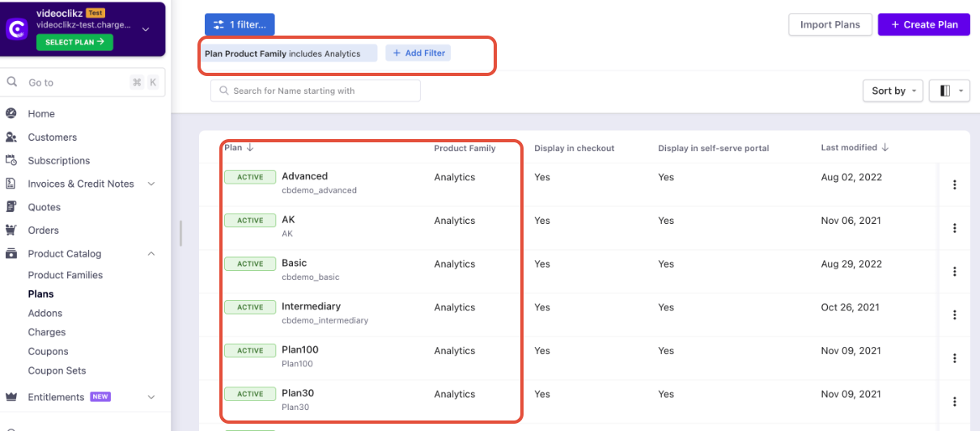The width and height of the screenshot is (980, 431).
Task: Click the plan name search field
Action: (x=316, y=91)
